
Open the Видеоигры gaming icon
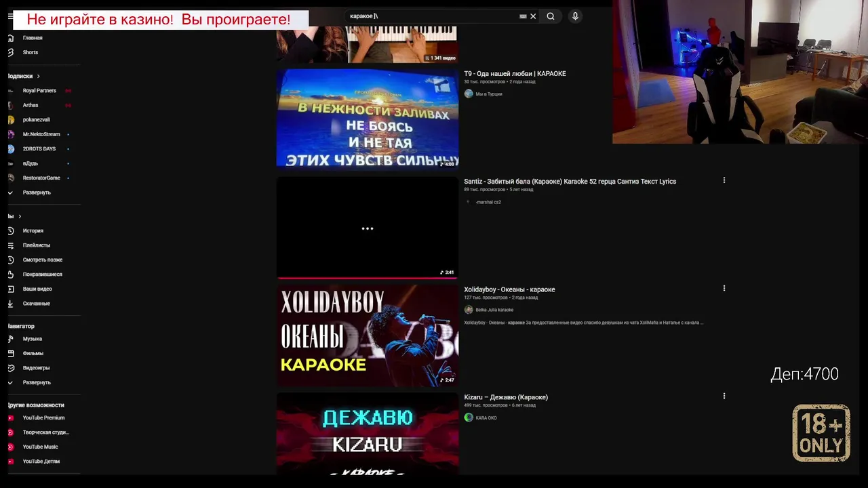click(x=10, y=368)
